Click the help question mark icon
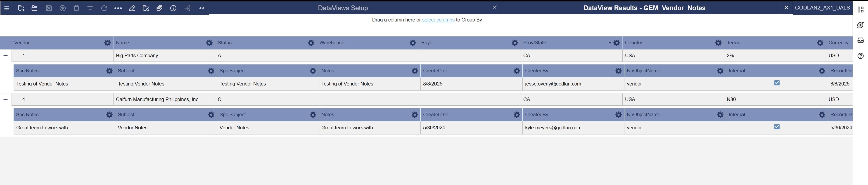 (x=860, y=56)
